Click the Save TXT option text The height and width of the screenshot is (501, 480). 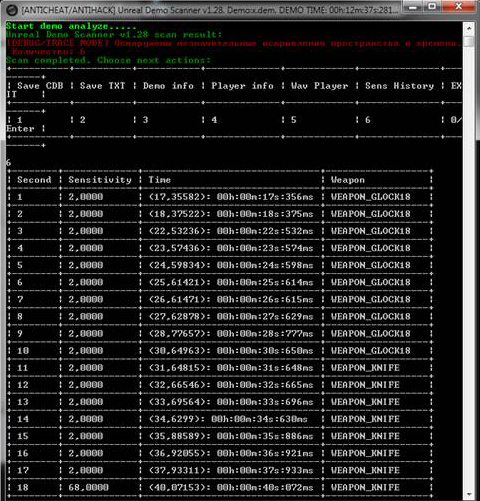(x=102, y=86)
